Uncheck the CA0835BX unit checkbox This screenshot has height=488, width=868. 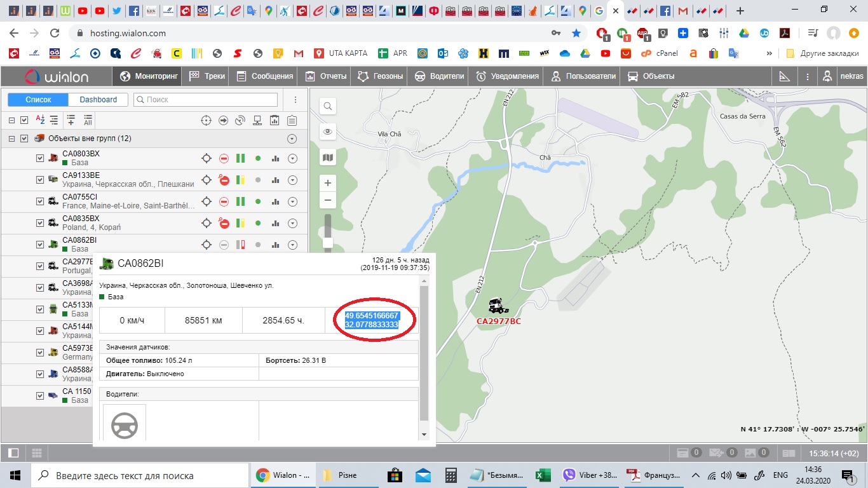coord(40,224)
